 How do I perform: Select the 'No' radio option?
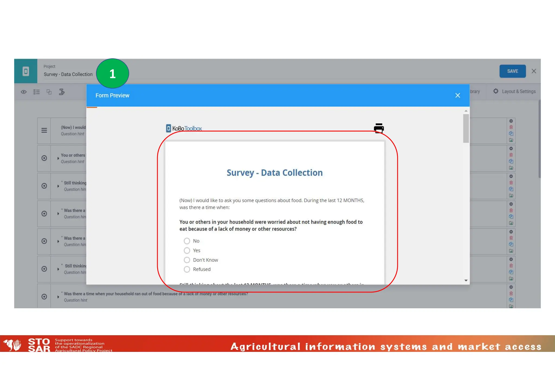(x=187, y=241)
